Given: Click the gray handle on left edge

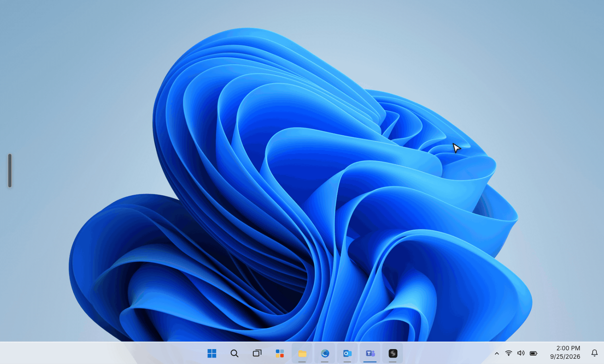Looking at the screenshot, I should [10, 170].
